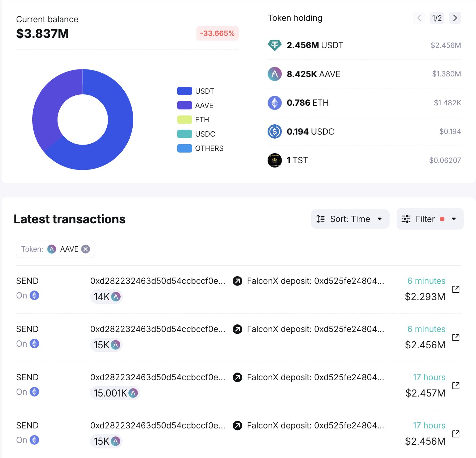Image resolution: width=476 pixels, height=458 pixels.
Task: Expand the Filter dropdown
Action: click(430, 219)
